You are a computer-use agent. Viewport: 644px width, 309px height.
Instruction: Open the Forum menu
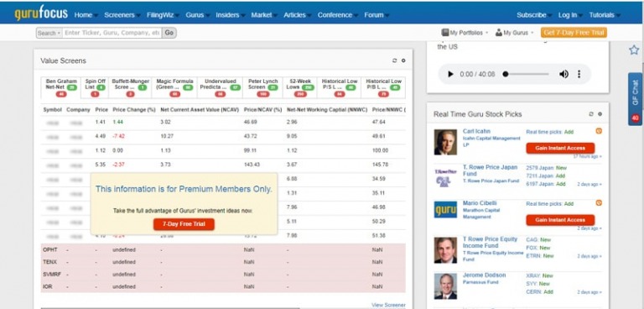(377, 15)
